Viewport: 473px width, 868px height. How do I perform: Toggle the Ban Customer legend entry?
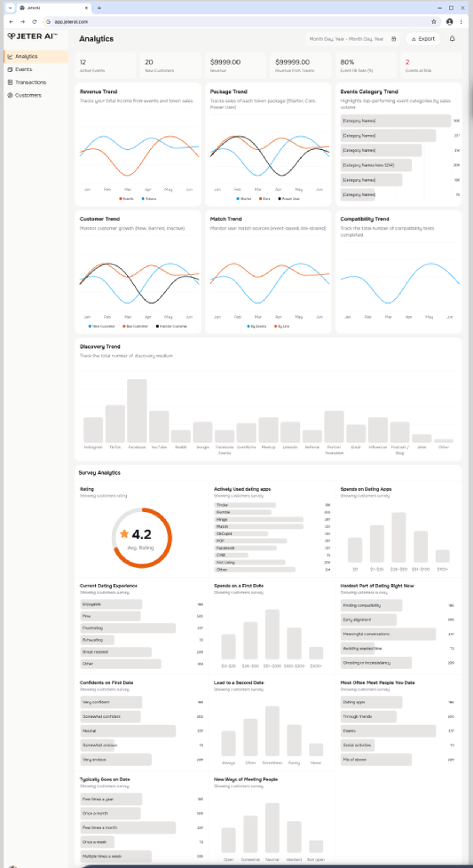(135, 326)
